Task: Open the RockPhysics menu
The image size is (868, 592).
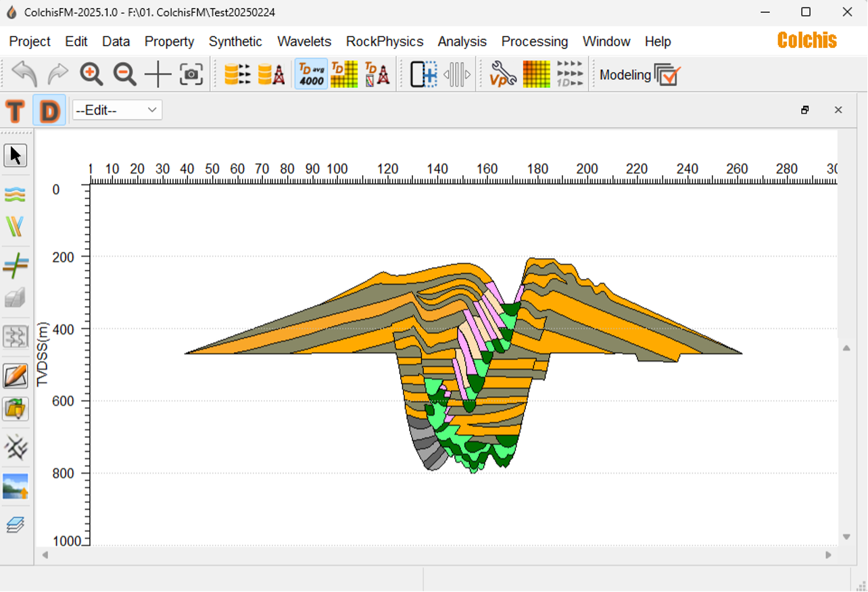Action: coord(385,41)
